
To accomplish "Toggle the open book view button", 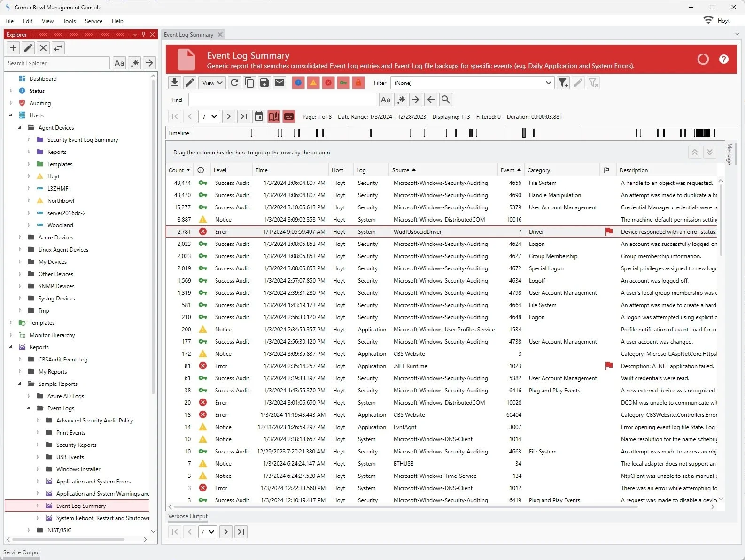I will (274, 116).
